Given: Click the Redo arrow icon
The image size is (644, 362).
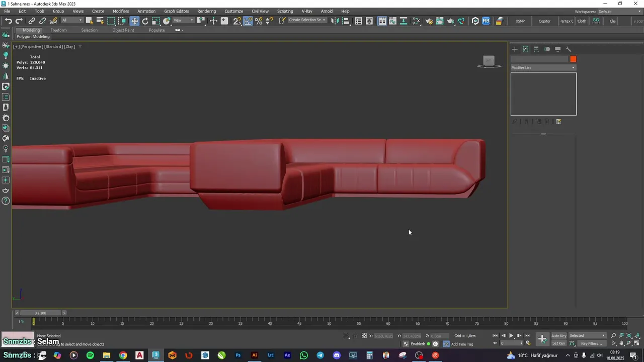Looking at the screenshot, I should point(19,21).
